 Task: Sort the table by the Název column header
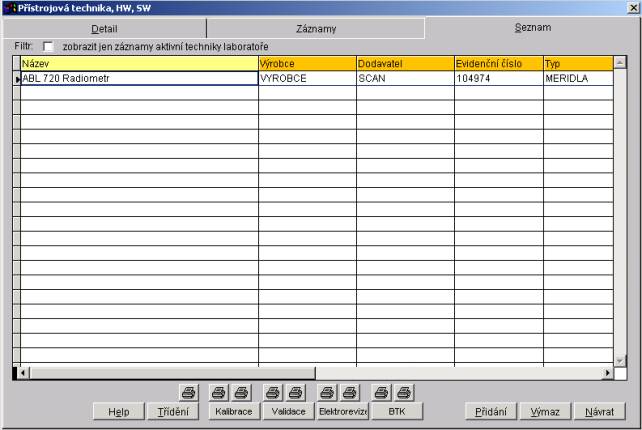coord(138,64)
